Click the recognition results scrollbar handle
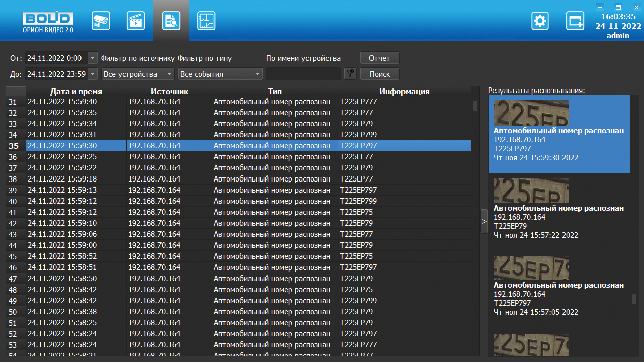 pos(634,299)
